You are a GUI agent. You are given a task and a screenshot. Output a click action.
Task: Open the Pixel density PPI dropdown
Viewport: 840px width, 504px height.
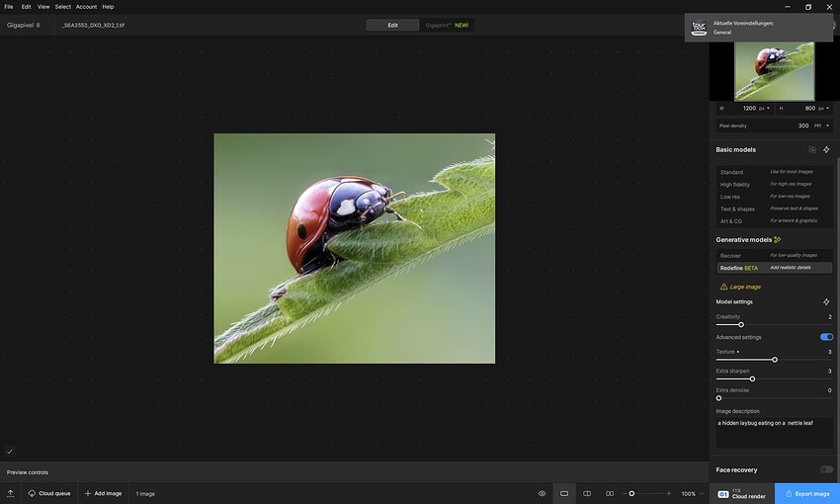tap(820, 126)
